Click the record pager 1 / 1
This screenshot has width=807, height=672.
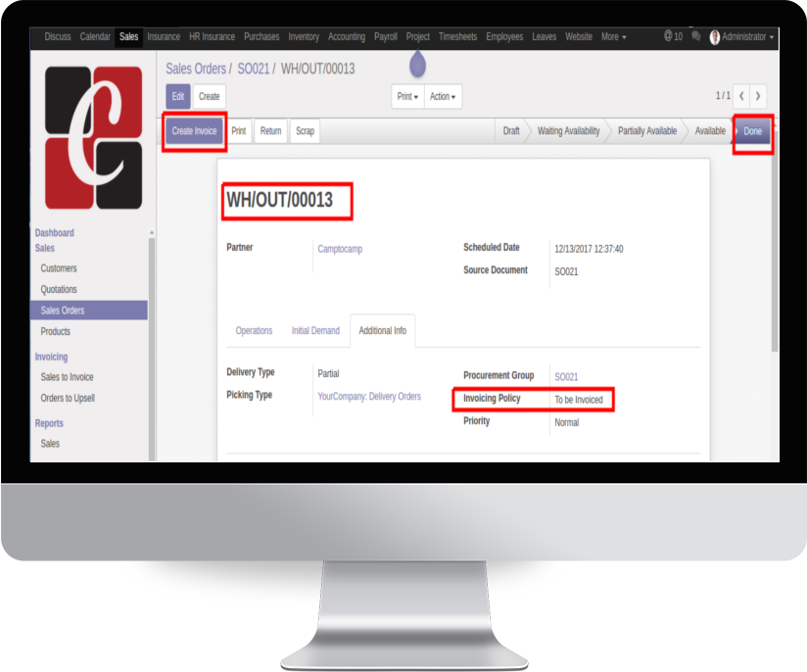(x=723, y=96)
